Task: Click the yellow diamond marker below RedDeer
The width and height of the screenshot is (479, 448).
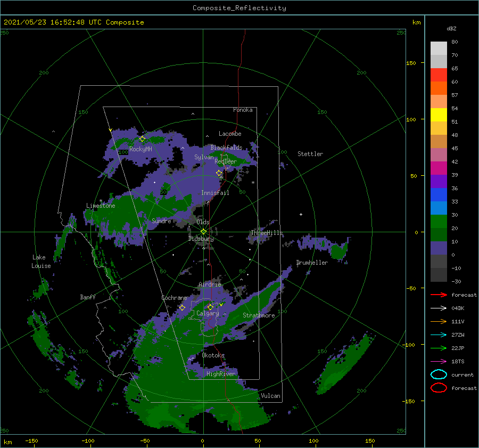Action: pos(219,173)
